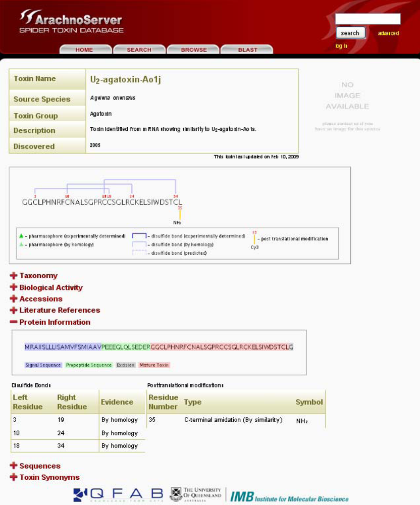
Task: Click the Agatoxin toxin group value
Action: click(101, 114)
